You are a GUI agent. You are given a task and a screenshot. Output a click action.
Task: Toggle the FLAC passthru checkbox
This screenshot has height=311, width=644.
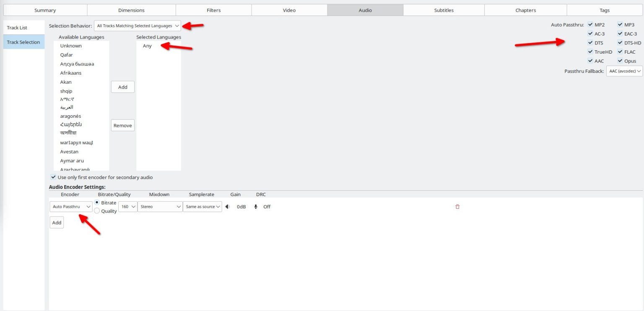pos(620,52)
